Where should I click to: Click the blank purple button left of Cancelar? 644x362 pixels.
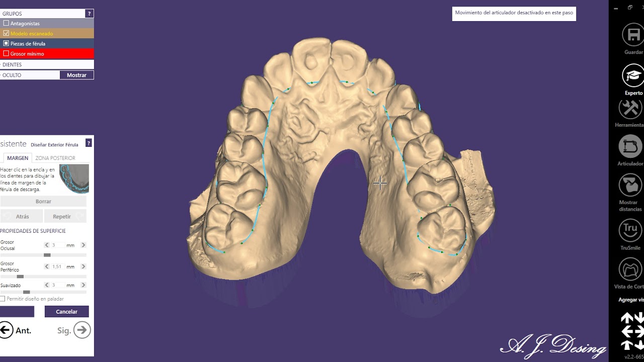(17, 311)
